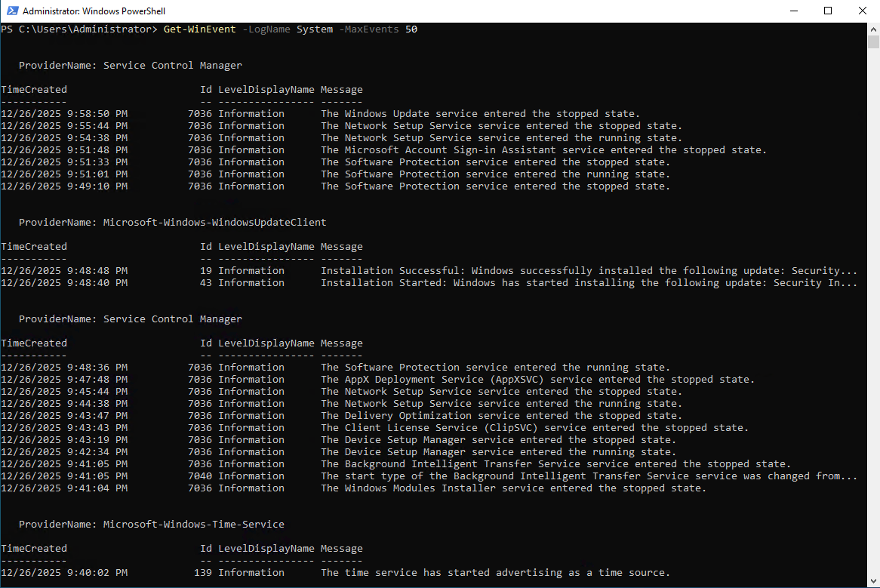Screen dimensions: 880x588
Task: Click the Get-WinEvent command text
Action: coord(199,29)
